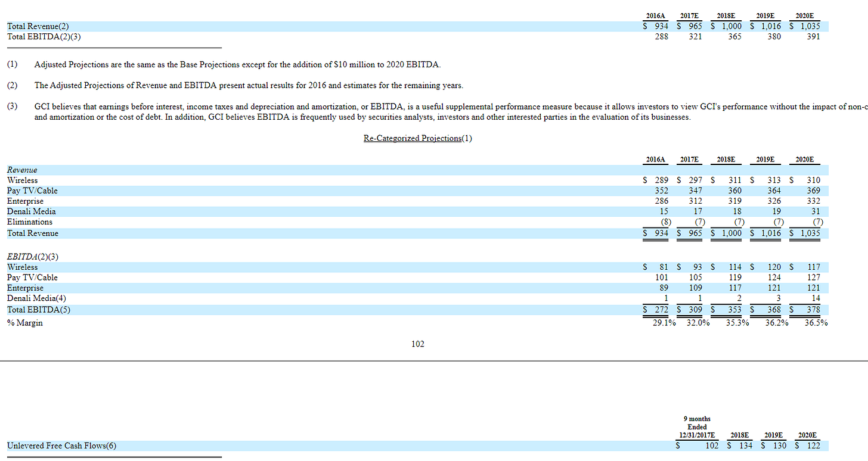Select Total EBITDA(2)(3) value 288

661,36
